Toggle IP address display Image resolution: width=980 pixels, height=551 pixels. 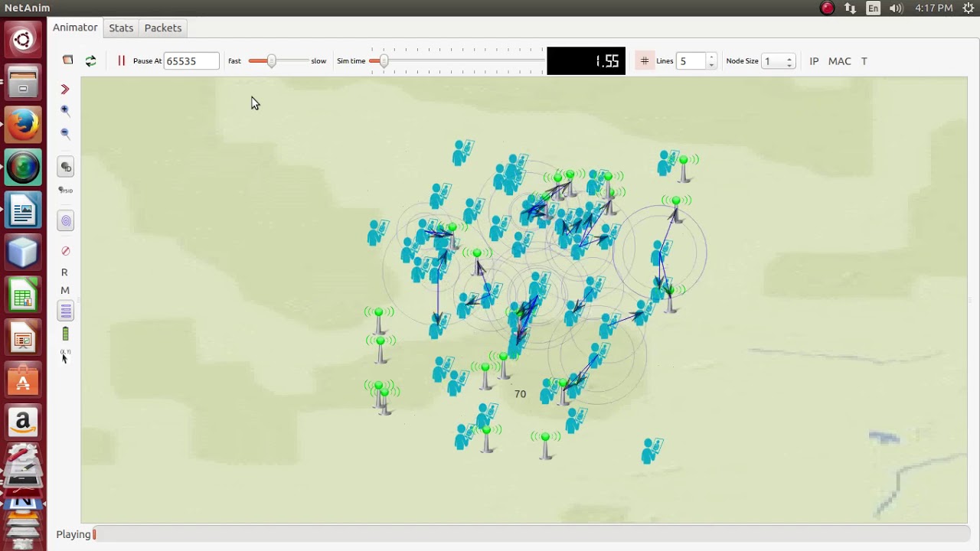click(814, 61)
